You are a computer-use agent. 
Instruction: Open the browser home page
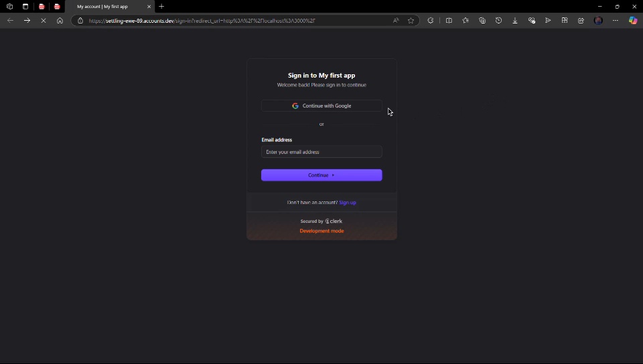coord(60,21)
